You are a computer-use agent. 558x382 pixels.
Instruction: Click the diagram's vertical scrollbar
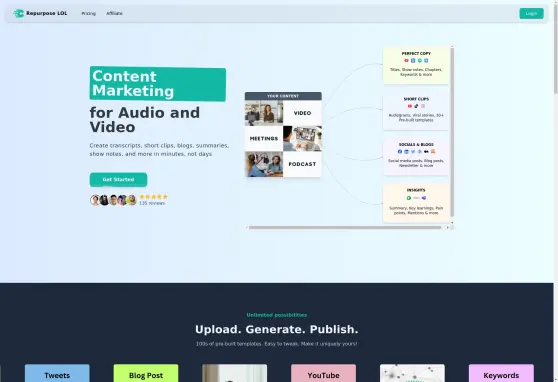(x=452, y=132)
